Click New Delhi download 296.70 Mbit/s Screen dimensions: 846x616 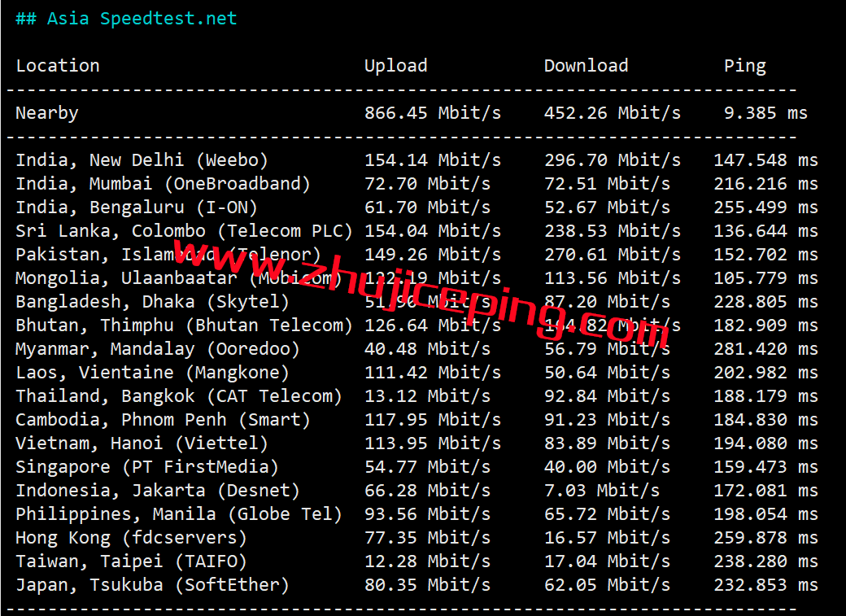(613, 160)
